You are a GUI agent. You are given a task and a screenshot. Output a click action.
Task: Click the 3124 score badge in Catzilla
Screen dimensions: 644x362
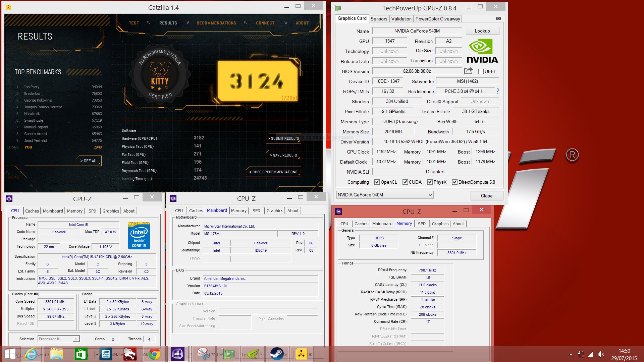pyautogui.click(x=258, y=81)
